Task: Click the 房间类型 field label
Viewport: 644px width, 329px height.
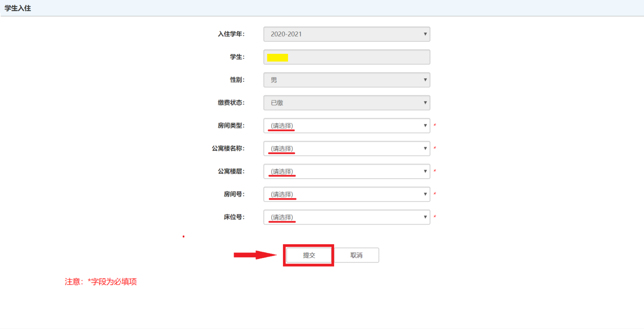Action: [x=231, y=125]
